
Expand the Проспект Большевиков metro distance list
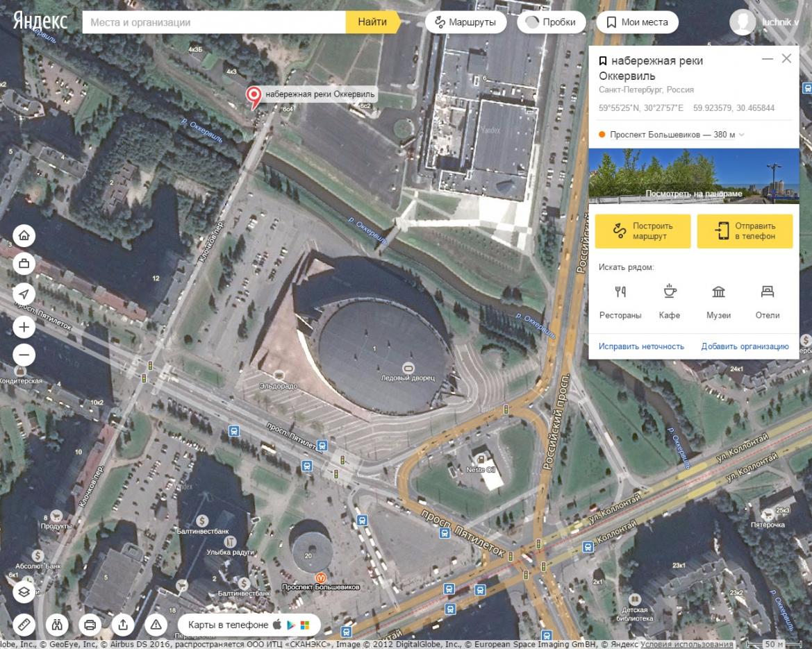742,135
